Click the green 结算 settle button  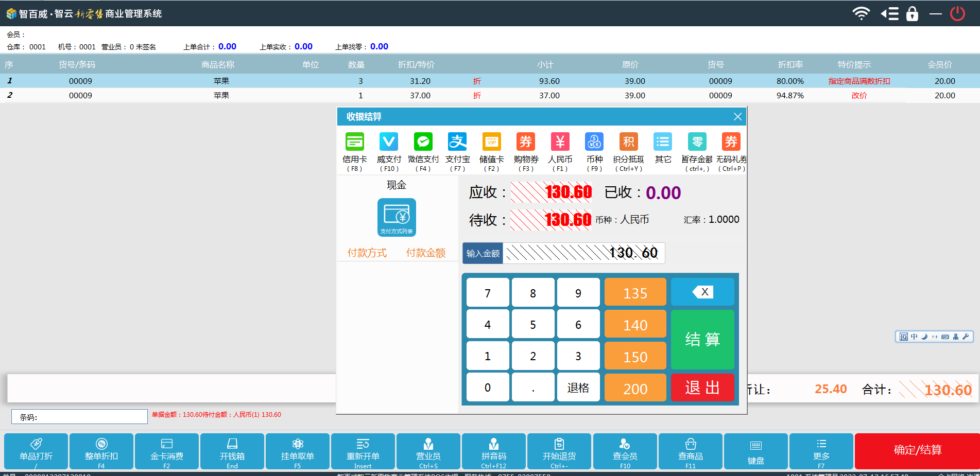point(702,339)
